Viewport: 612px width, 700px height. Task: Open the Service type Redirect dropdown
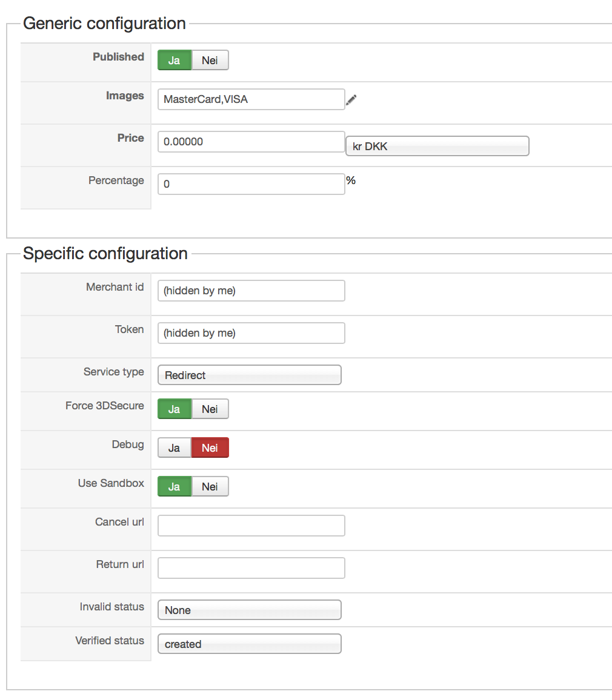point(249,375)
